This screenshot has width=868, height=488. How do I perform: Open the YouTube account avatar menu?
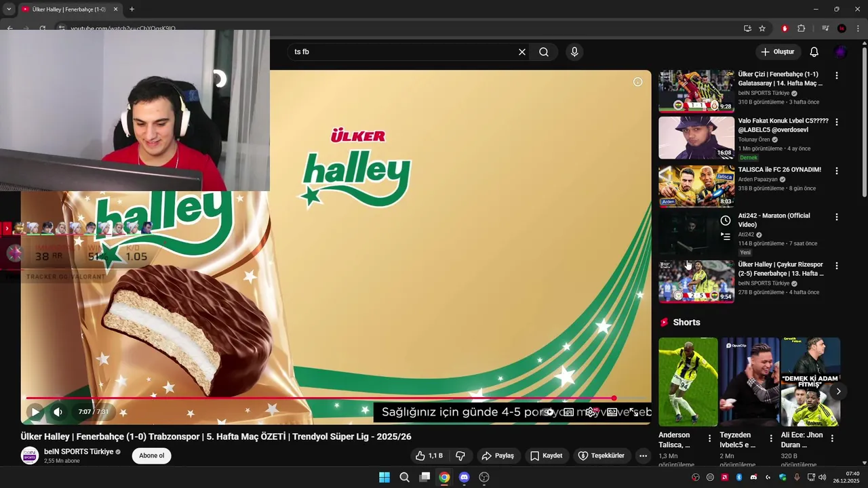841,52
